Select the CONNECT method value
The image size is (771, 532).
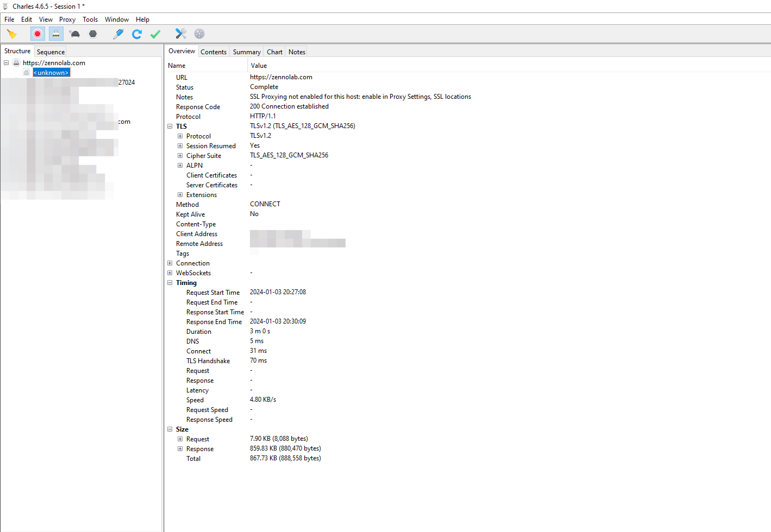point(265,204)
